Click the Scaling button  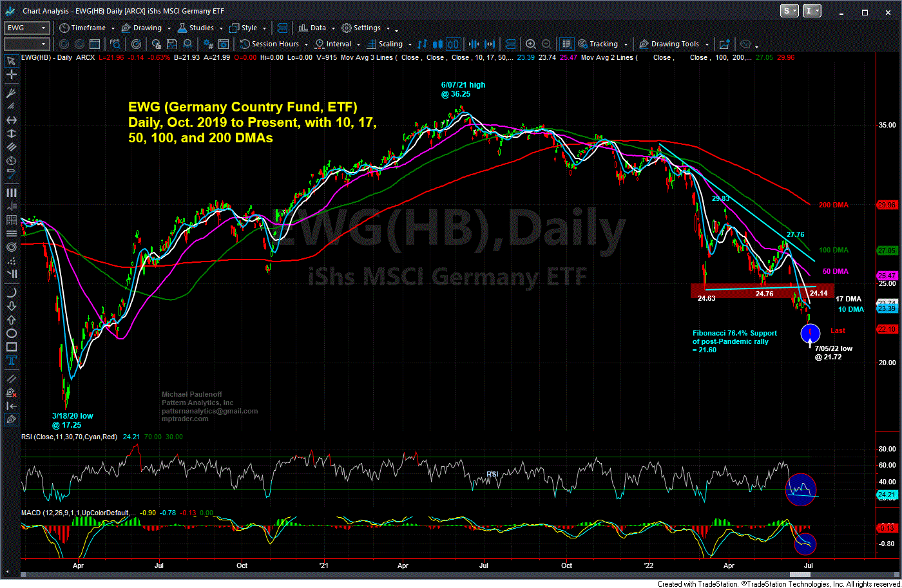(x=385, y=44)
